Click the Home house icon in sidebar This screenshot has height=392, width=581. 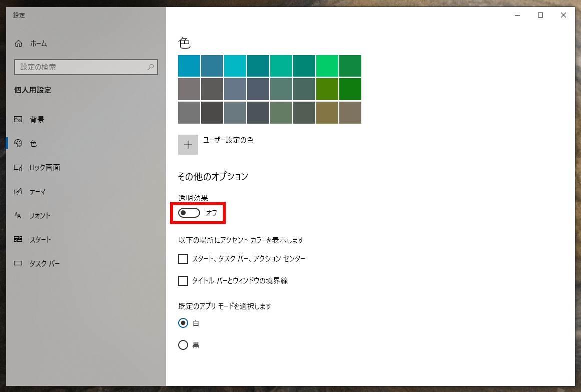tap(18, 44)
